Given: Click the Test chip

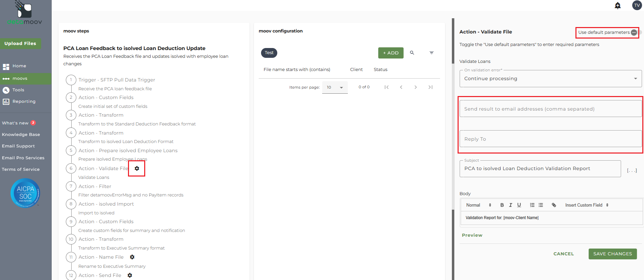Looking at the screenshot, I should click(x=269, y=53).
